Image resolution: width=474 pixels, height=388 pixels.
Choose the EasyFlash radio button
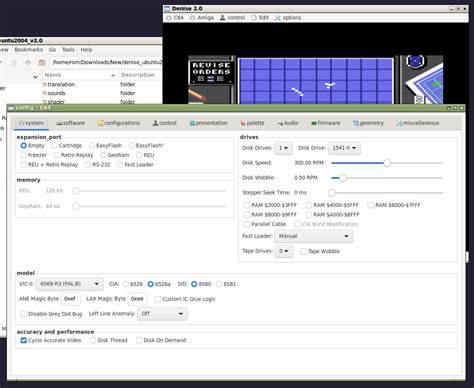pos(92,146)
